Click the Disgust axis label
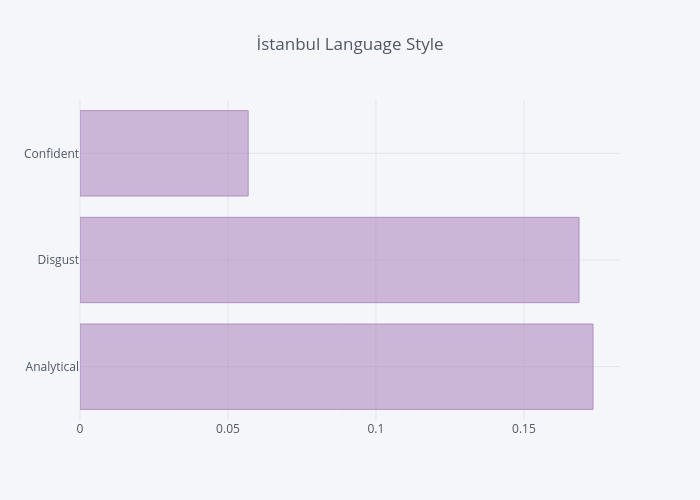Screen dimensions: 700x500 tap(58, 260)
